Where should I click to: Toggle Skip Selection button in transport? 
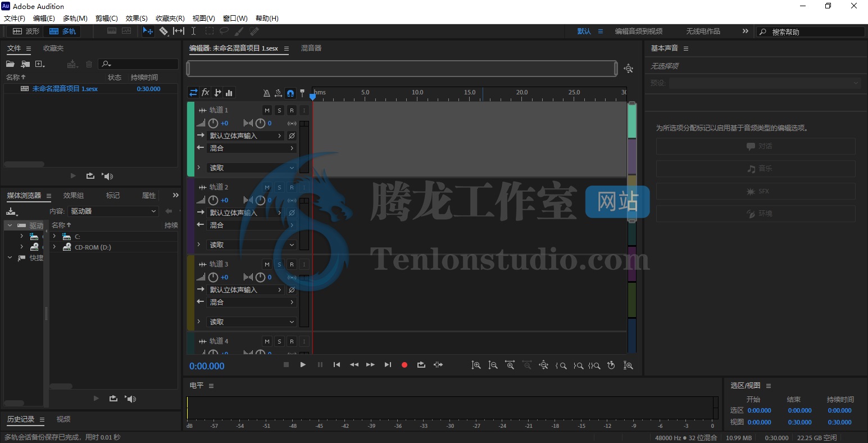[438, 365]
